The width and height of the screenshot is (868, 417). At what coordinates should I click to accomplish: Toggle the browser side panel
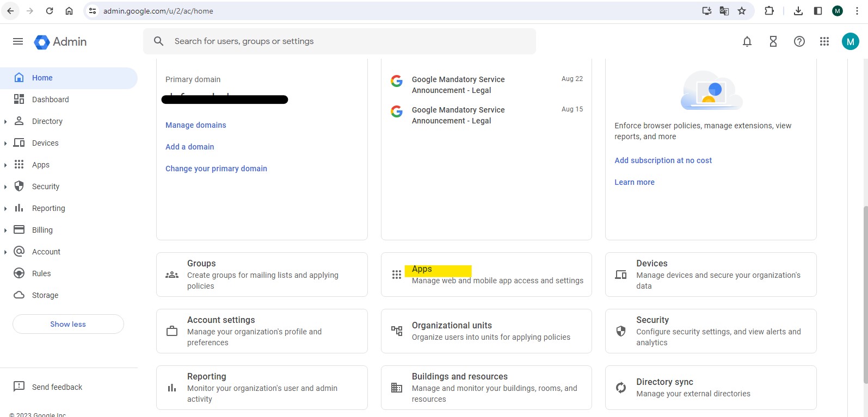[x=818, y=11]
